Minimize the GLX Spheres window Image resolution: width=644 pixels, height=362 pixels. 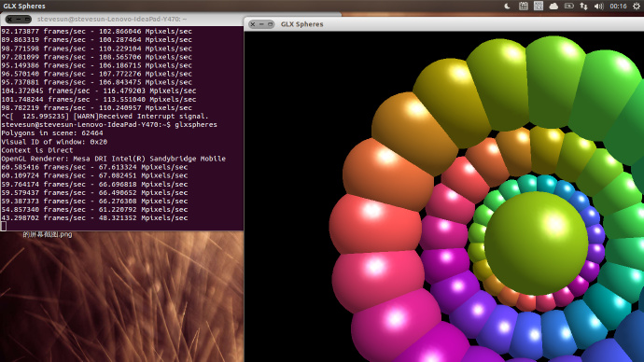tap(261, 24)
